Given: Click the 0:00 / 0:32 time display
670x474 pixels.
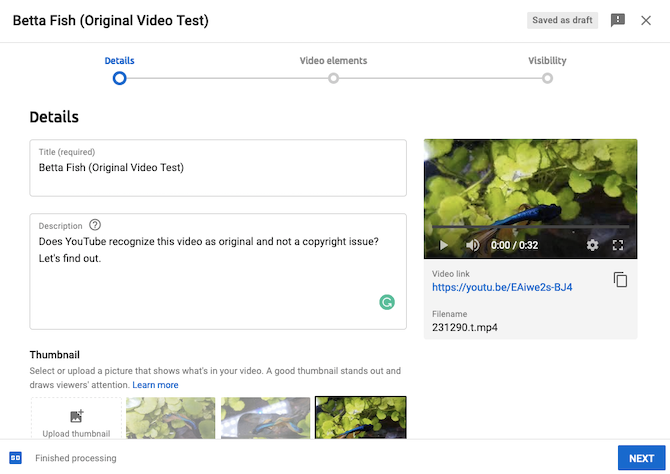Looking at the screenshot, I should click(x=514, y=245).
